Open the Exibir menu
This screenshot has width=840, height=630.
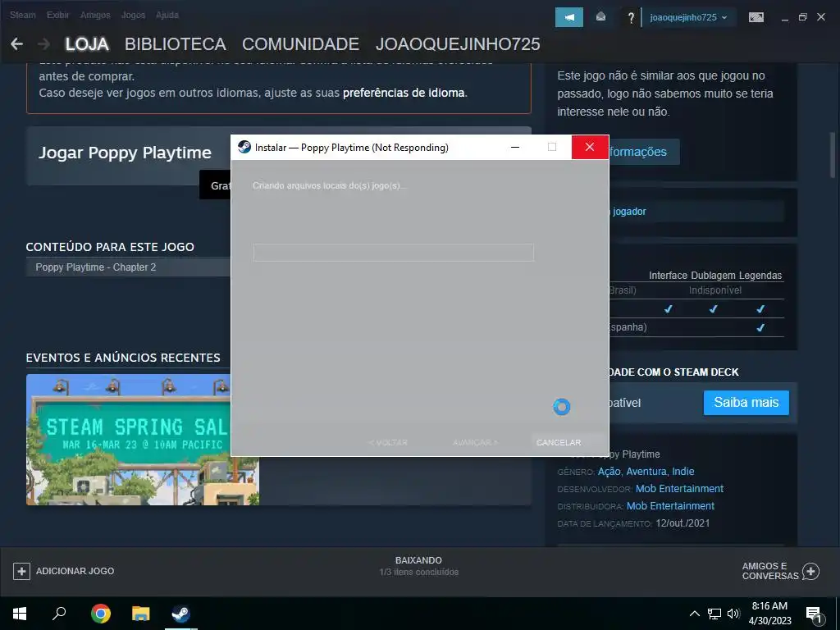pyautogui.click(x=57, y=15)
